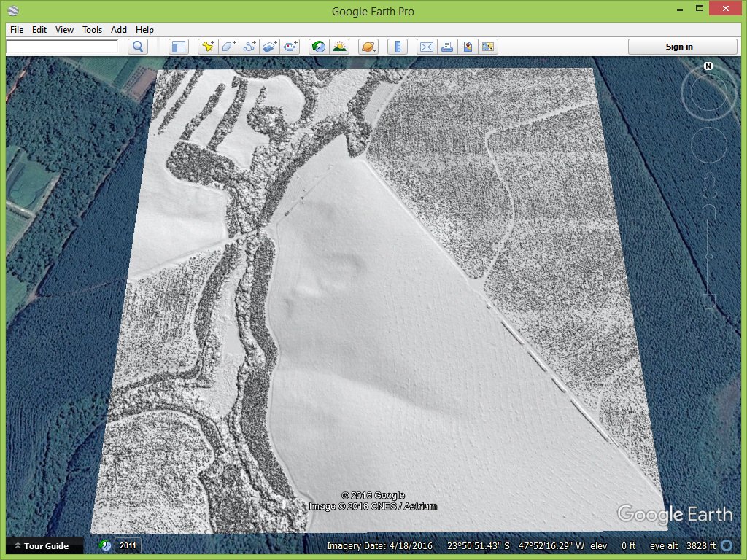747x560 pixels.
Task: Select the Add Polygon tool
Action: (x=228, y=47)
